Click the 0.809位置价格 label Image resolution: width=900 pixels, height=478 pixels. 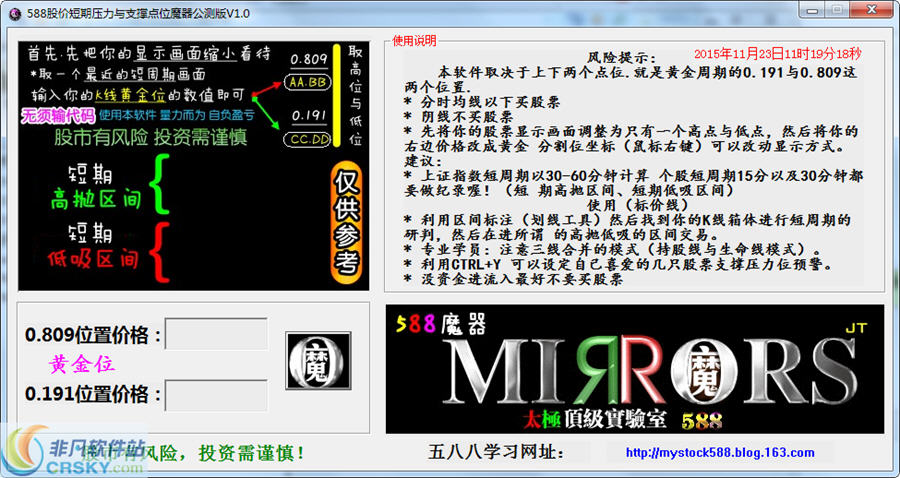93,335
